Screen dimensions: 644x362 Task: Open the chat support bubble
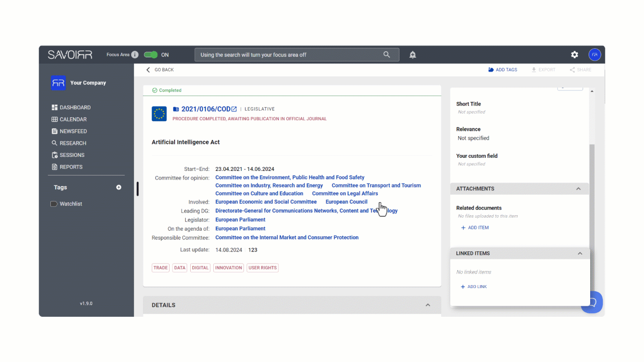[593, 302]
